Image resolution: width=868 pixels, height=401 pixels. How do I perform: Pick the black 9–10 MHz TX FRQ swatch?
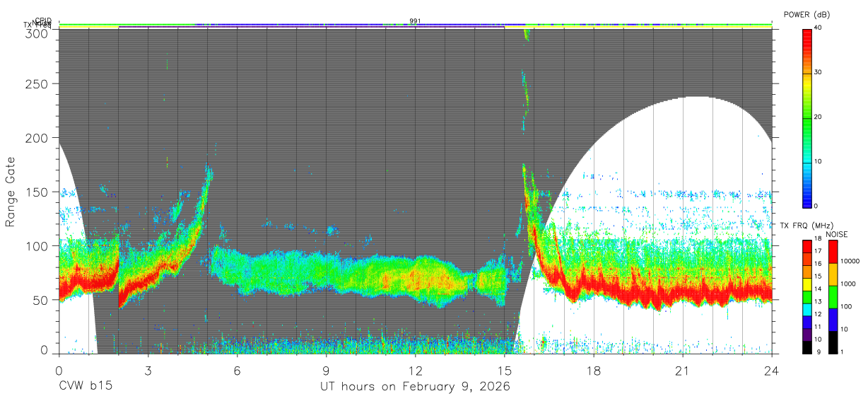point(807,347)
